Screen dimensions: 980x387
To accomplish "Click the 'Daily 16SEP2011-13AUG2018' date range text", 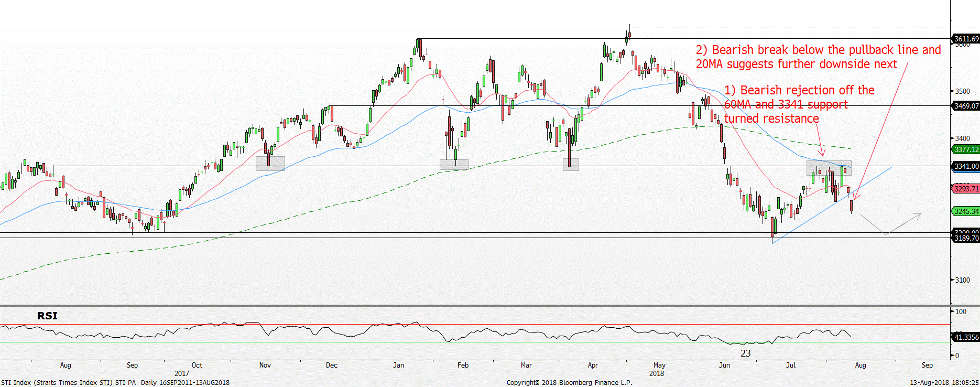I will [x=185, y=382].
